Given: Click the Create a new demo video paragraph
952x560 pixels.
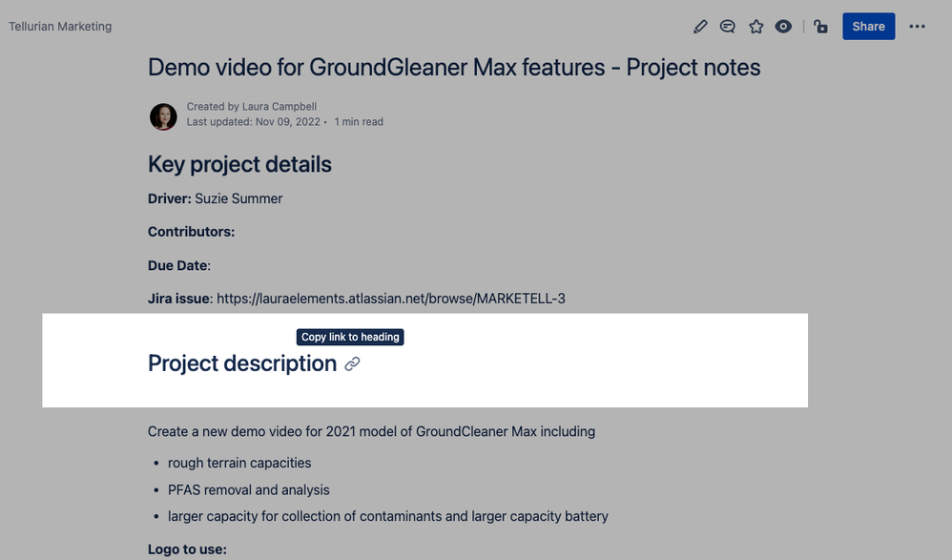Looking at the screenshot, I should click(x=372, y=432).
